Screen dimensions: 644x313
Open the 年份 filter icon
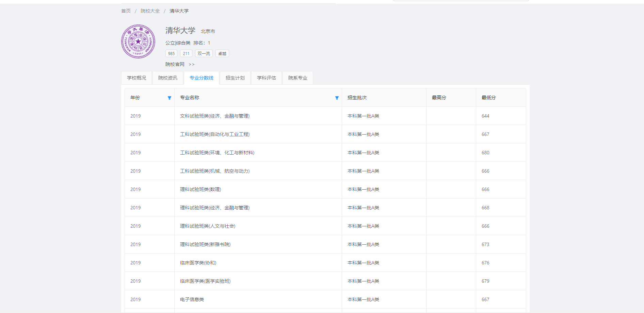pos(169,98)
